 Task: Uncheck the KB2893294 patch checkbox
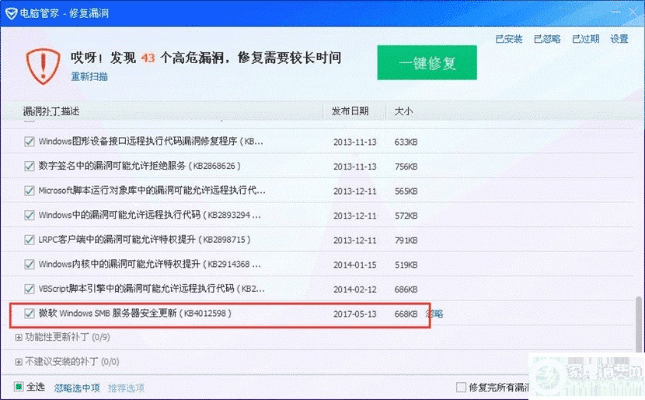click(x=29, y=215)
